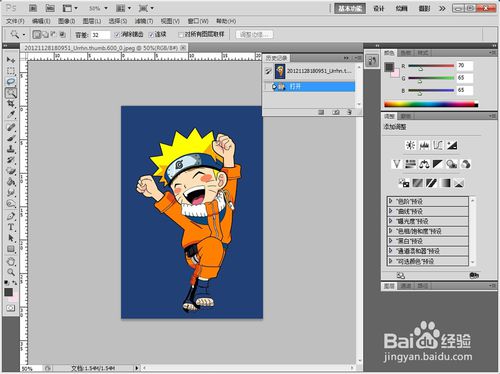The width and height of the screenshot is (500, 374).
Task: Select the Clone Stamp tool
Action: click(x=11, y=149)
